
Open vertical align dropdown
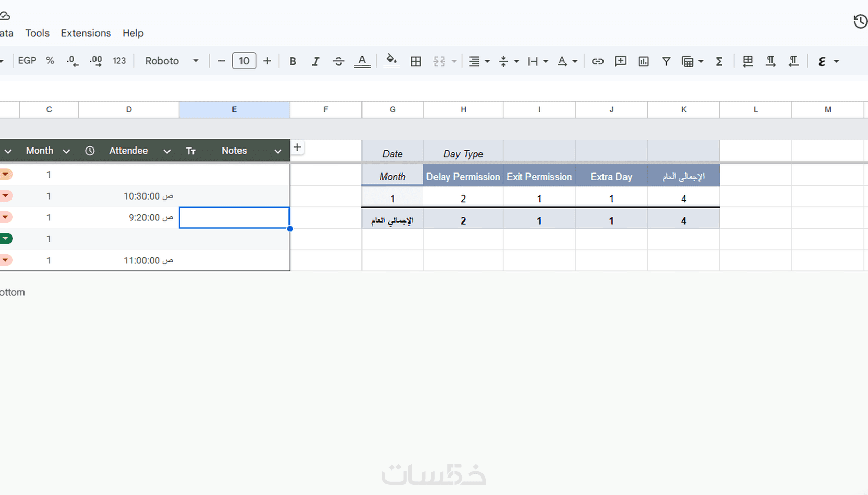click(x=509, y=61)
